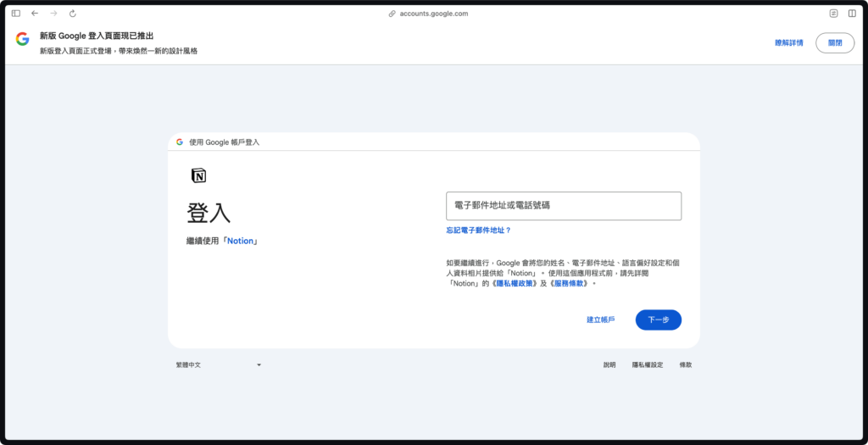Click the link icon beside accounts.google.com
868x445 pixels.
(x=392, y=14)
